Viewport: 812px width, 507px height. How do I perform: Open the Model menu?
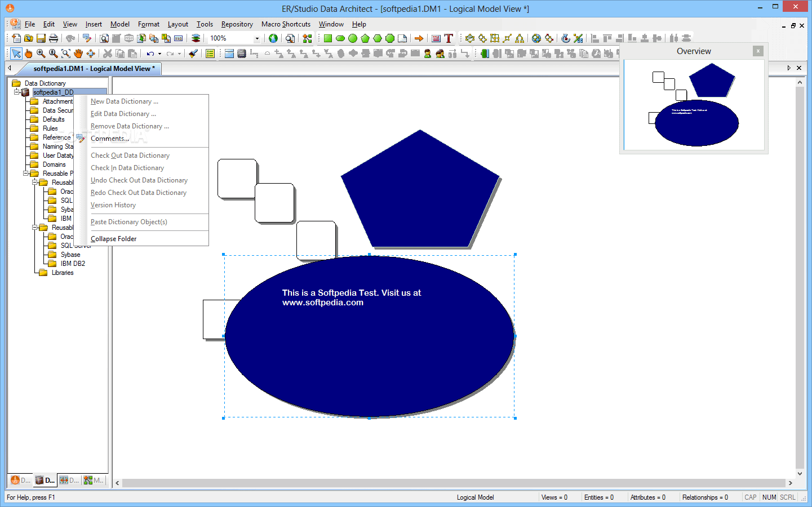pos(120,24)
